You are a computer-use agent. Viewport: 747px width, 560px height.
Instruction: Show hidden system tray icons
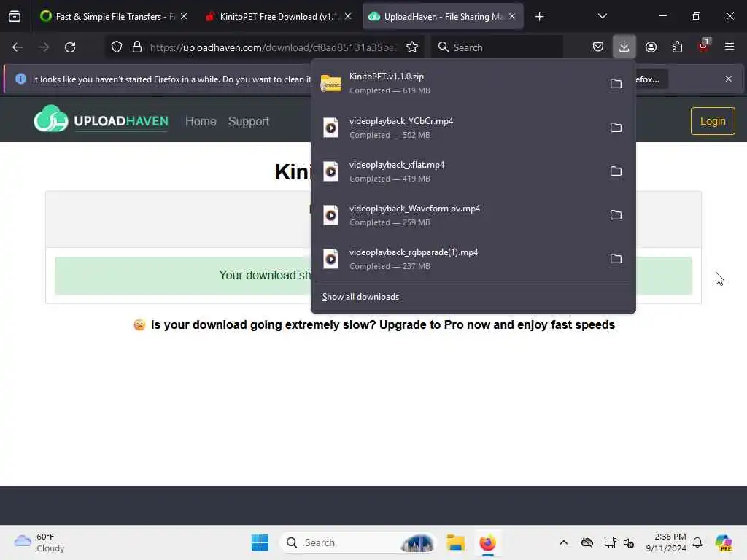(564, 542)
